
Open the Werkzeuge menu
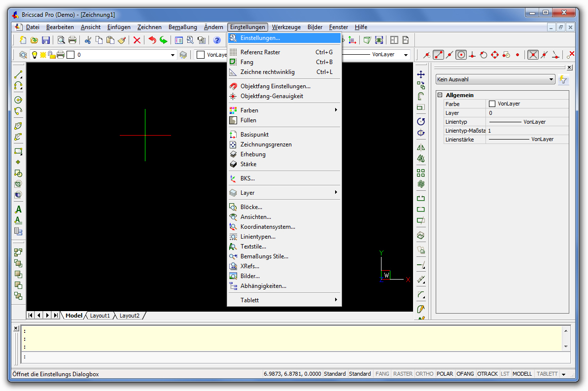coord(286,27)
